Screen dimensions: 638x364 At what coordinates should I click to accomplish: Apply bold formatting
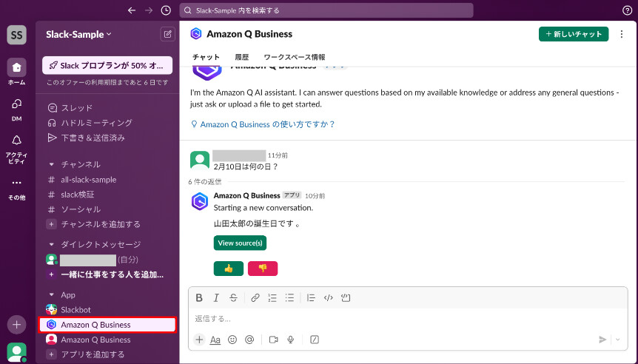pos(199,297)
